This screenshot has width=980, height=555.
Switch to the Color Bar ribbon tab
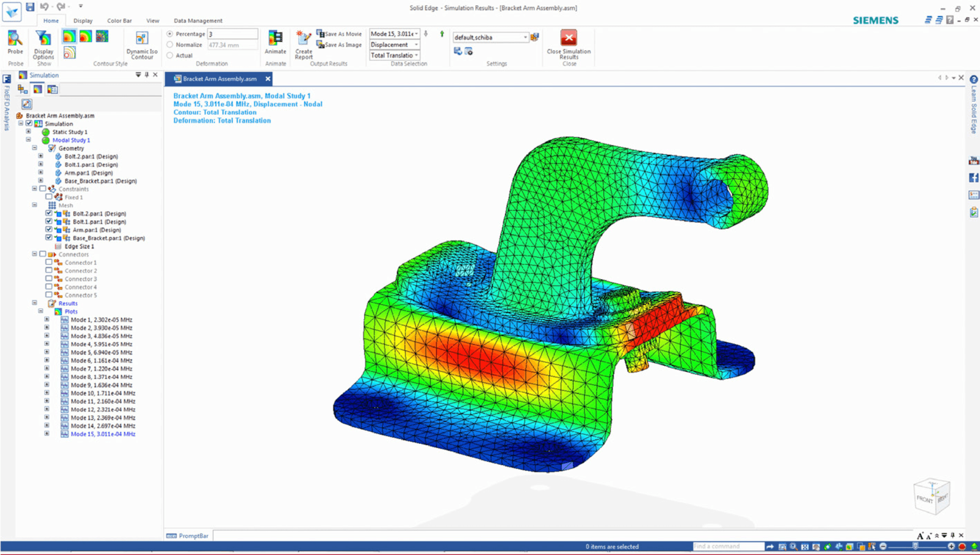119,21
